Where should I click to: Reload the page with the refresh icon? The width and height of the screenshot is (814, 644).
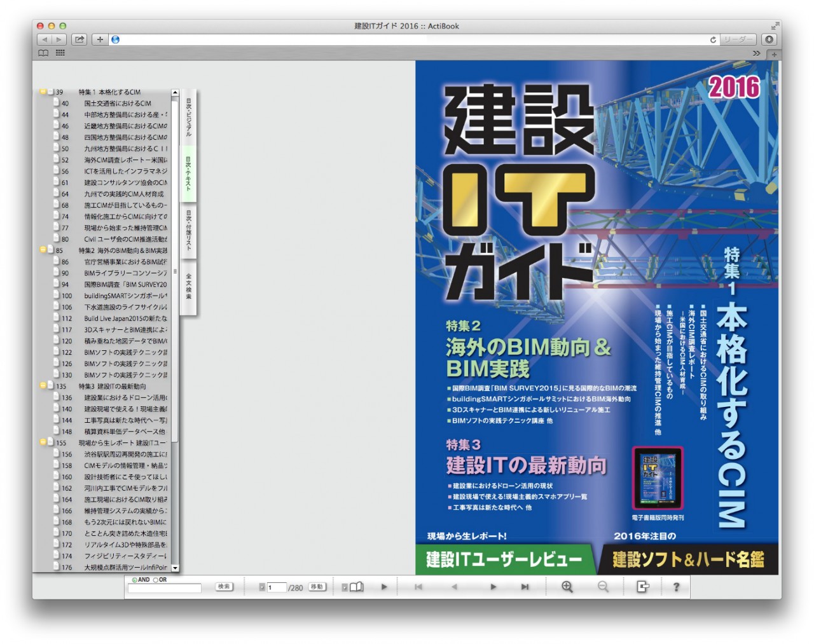tap(713, 39)
